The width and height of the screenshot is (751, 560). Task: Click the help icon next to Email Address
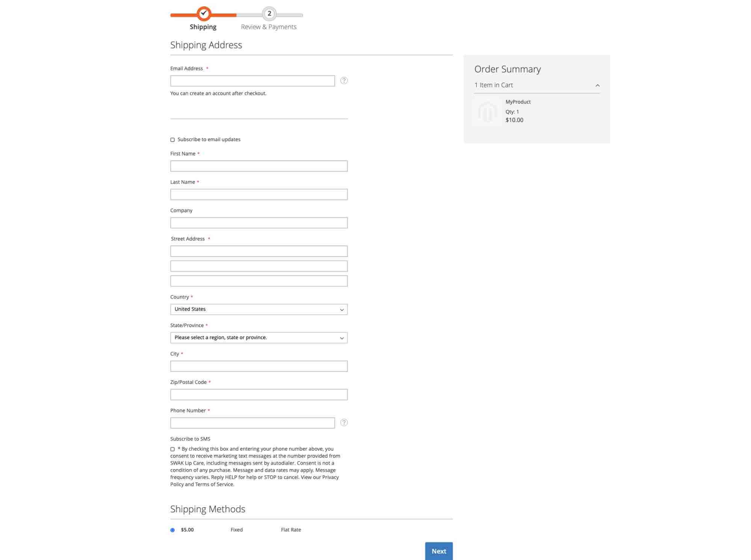343,81
